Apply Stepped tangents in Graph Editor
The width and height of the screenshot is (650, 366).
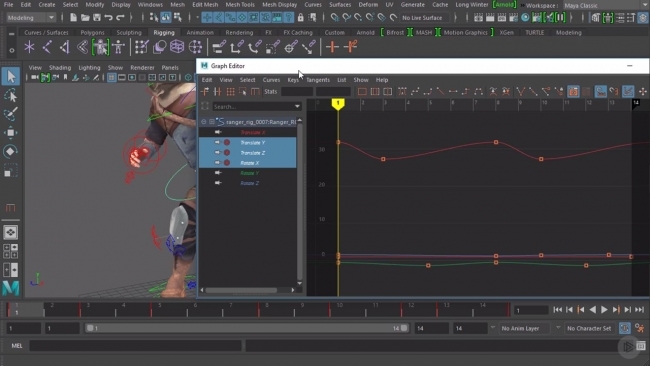(x=466, y=92)
